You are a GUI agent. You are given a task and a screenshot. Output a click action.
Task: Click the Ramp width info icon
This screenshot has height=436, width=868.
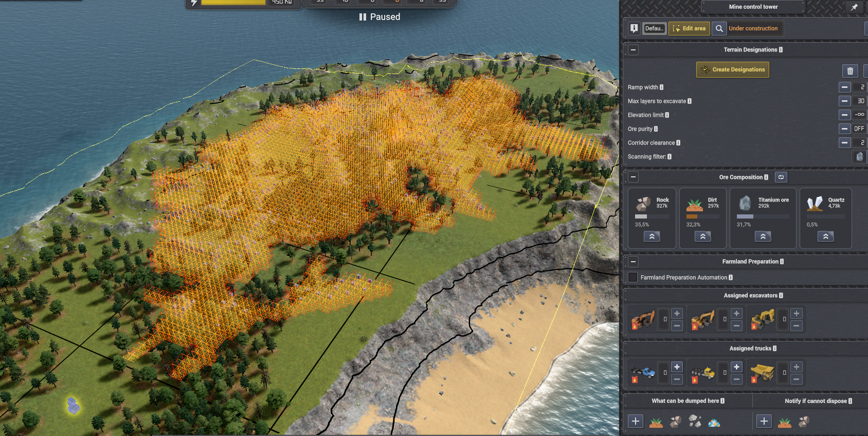(x=661, y=87)
